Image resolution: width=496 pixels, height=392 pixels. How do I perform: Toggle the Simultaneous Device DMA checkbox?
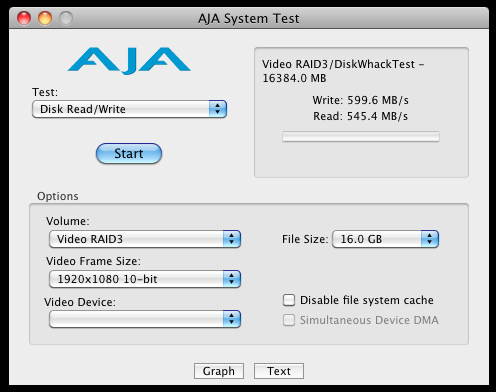[x=289, y=320]
